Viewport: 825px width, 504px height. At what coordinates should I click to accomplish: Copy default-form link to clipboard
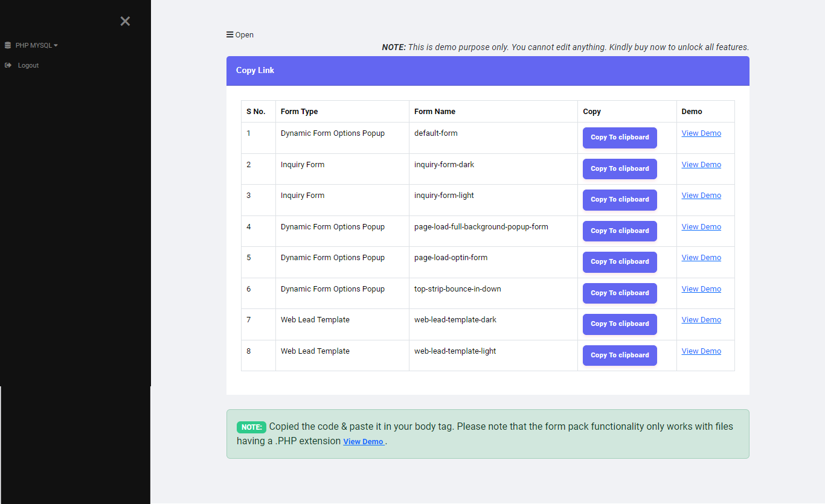click(x=620, y=138)
